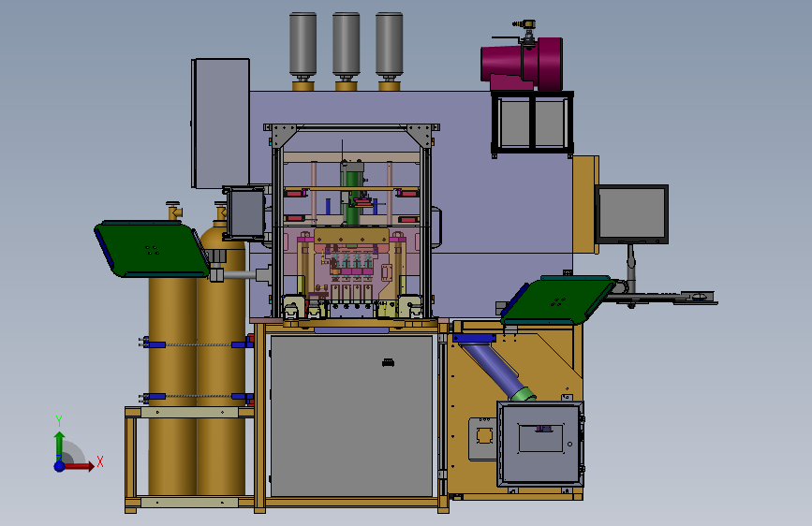Select the gray enclosure box at lower right
Screen dimensions: 812x526
tap(540, 444)
